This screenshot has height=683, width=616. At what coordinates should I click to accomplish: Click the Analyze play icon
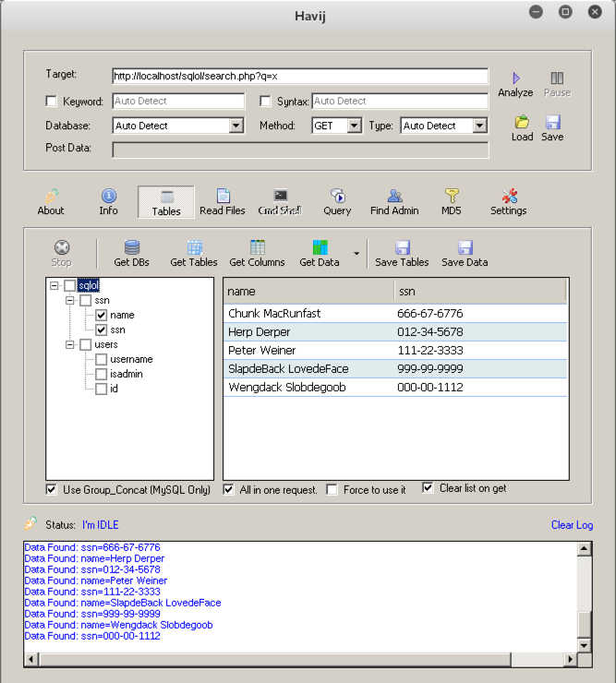click(x=515, y=78)
